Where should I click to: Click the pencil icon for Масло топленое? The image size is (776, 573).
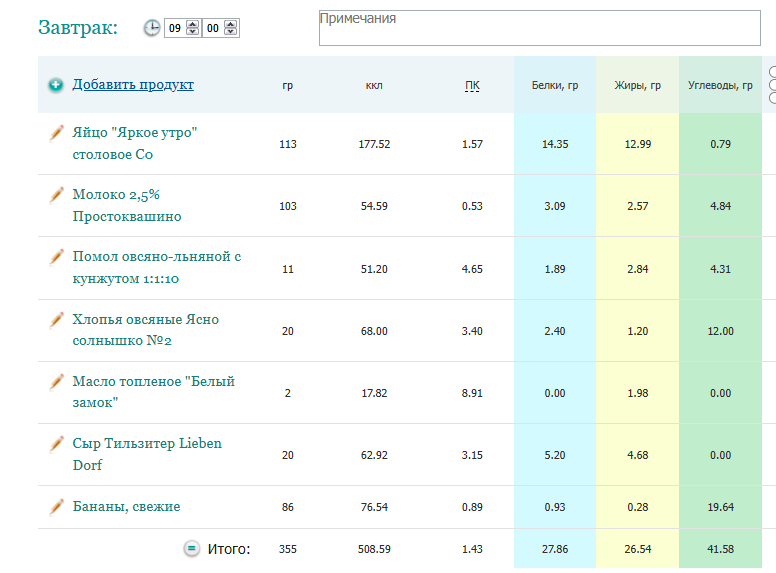(x=56, y=381)
